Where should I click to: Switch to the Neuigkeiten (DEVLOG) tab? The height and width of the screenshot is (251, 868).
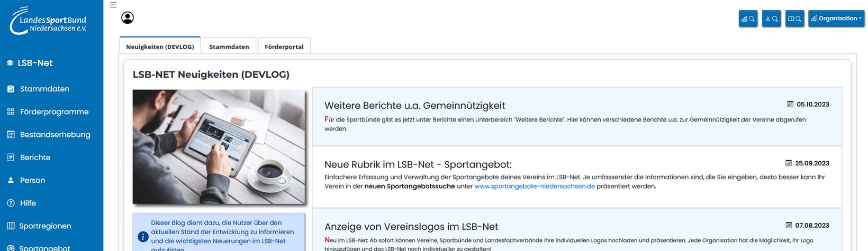[160, 46]
